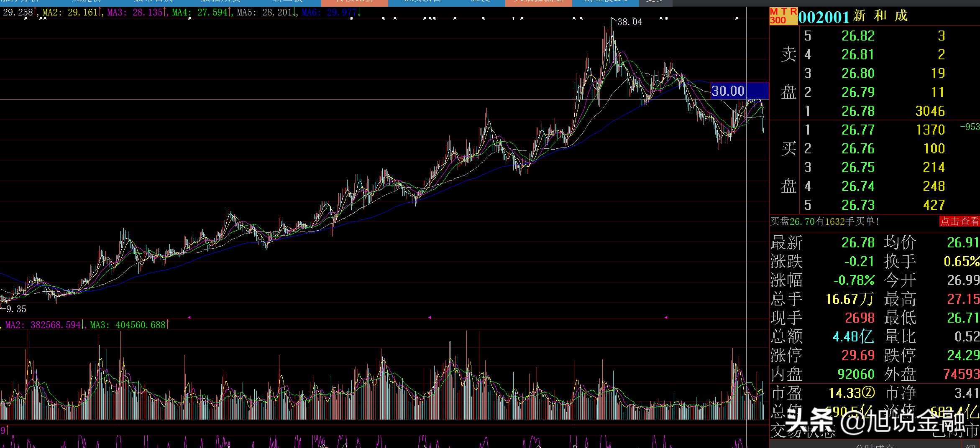This screenshot has width=980, height=448.
Task: Click the 涨幅 value -0.78%
Action: (x=854, y=280)
